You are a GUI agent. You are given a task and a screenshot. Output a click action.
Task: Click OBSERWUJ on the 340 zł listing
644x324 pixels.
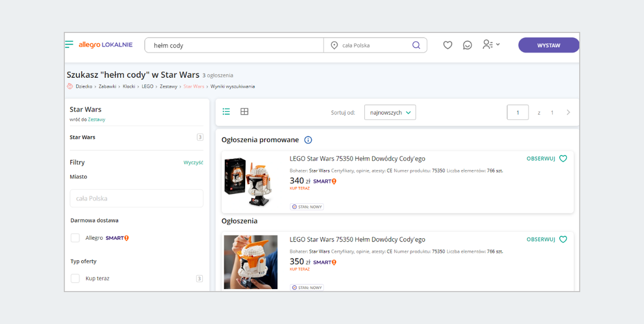540,159
